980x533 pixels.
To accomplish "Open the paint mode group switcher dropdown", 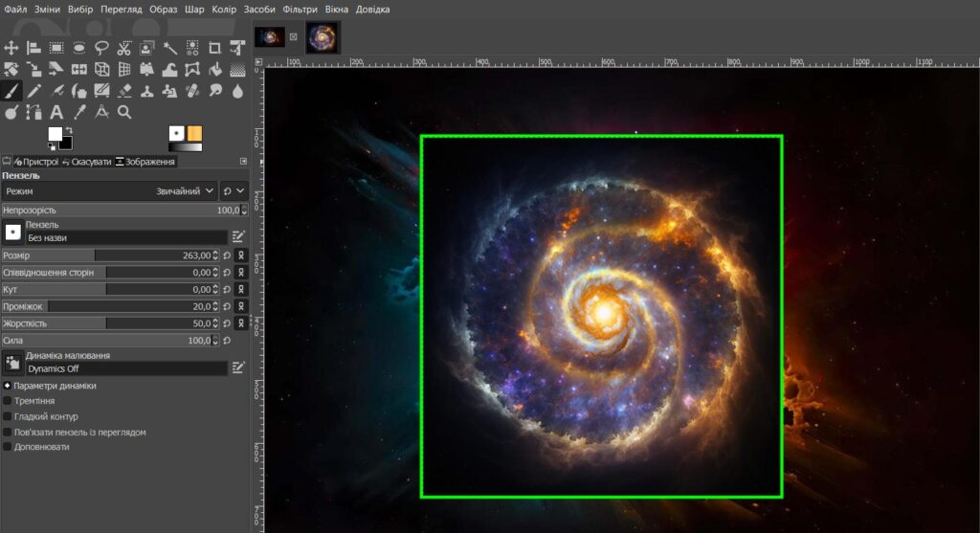I will point(234,191).
